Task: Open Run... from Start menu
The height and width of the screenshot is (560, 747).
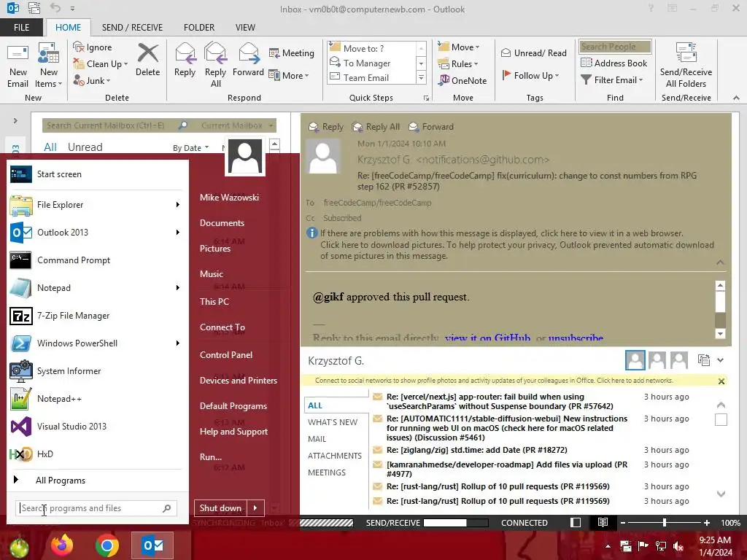Action: [211, 457]
